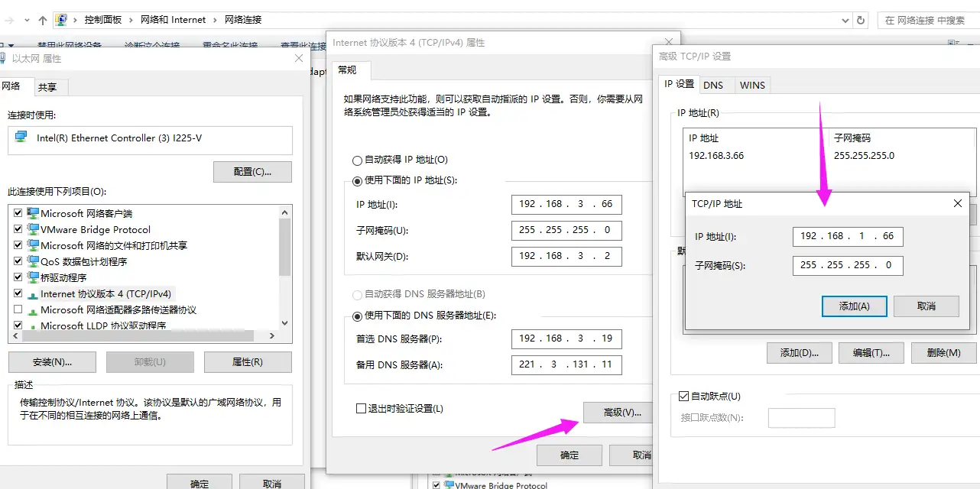Click the Internet 协议版本 4 (TCP/IPv4) protocol icon
Image resolution: width=980 pixels, height=489 pixels.
tap(32, 293)
